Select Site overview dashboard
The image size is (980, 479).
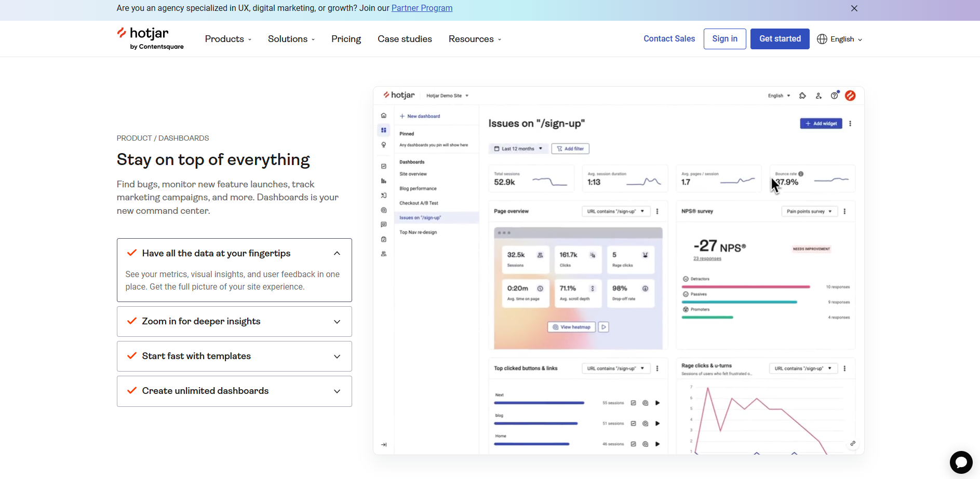pos(413,174)
